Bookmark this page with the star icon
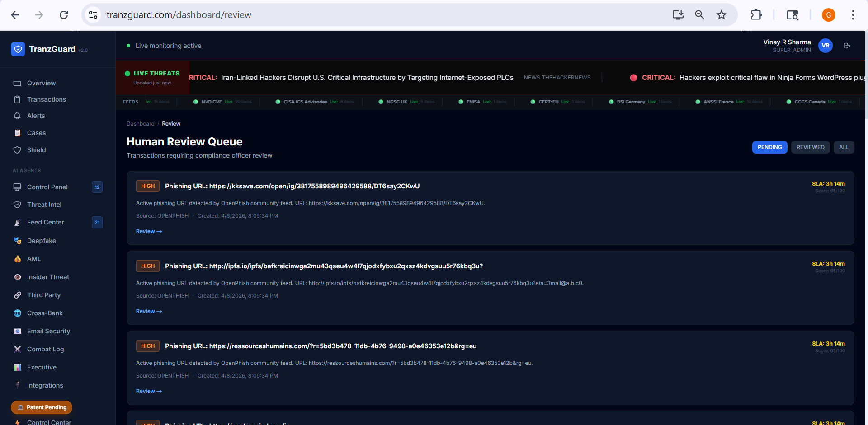 (x=722, y=15)
